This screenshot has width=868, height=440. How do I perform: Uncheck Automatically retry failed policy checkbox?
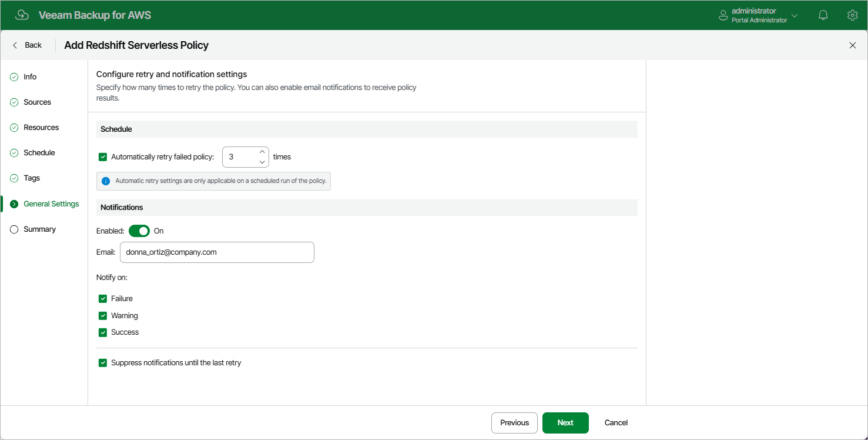tap(103, 157)
